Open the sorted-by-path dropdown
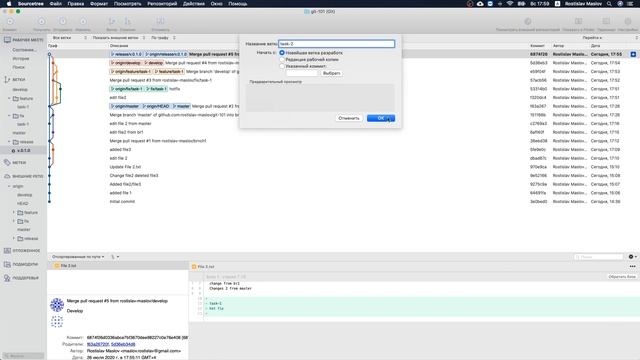Image resolution: width=640 pixels, height=360 pixels. 78,257
